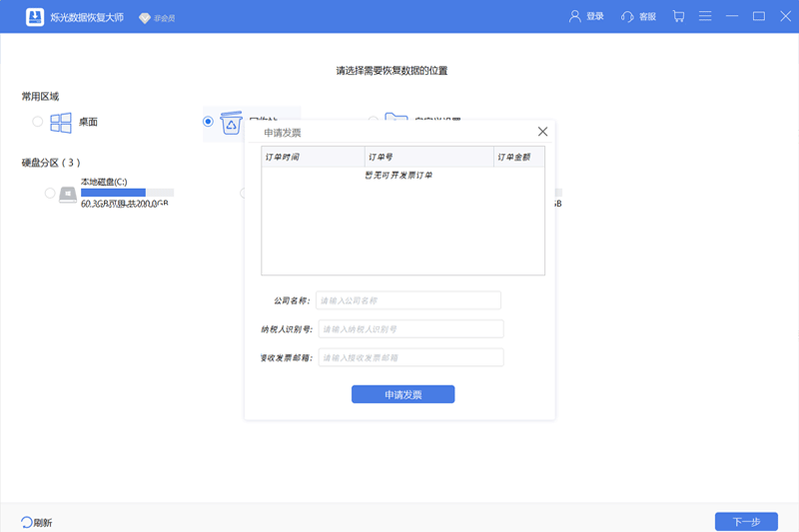799x532 pixels.
Task: Click the 硬盘分区 section heading
Action: click(51, 163)
